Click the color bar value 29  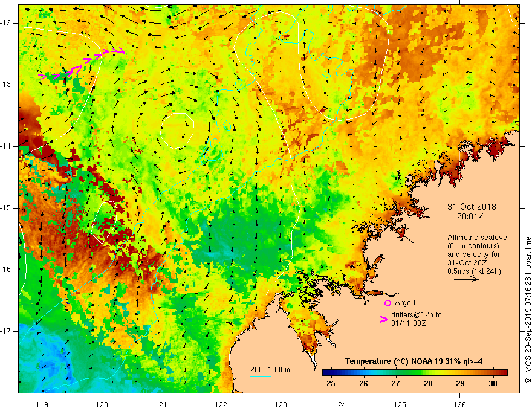click(461, 384)
